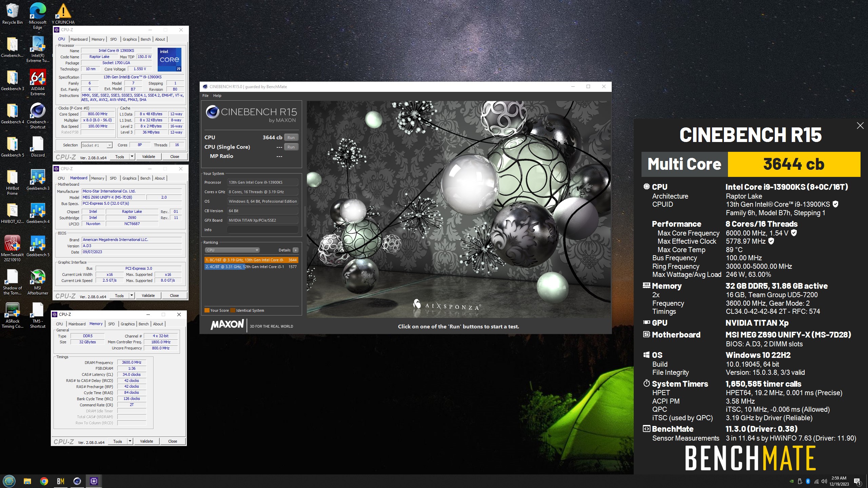Select About tab in Memory CPU-Z window
The image size is (868, 488).
[x=158, y=324]
